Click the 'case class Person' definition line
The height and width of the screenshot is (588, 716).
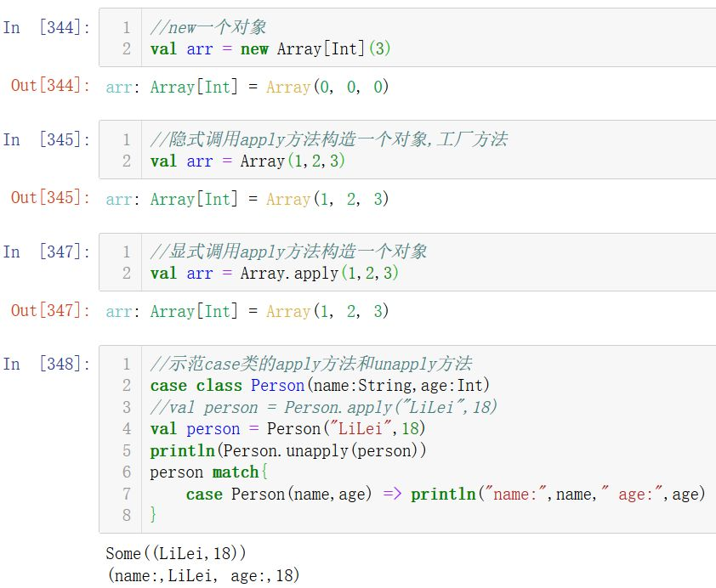pos(320,385)
